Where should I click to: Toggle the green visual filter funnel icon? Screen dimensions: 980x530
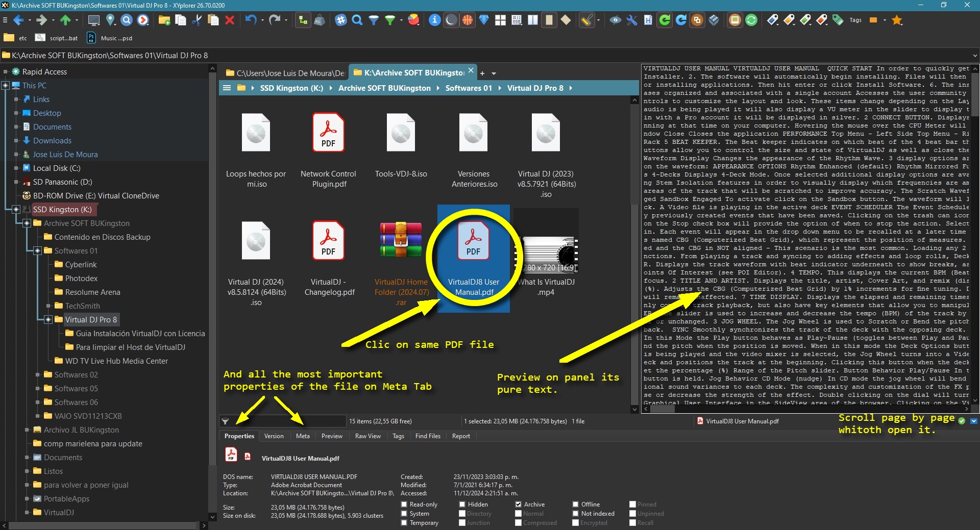(390, 20)
